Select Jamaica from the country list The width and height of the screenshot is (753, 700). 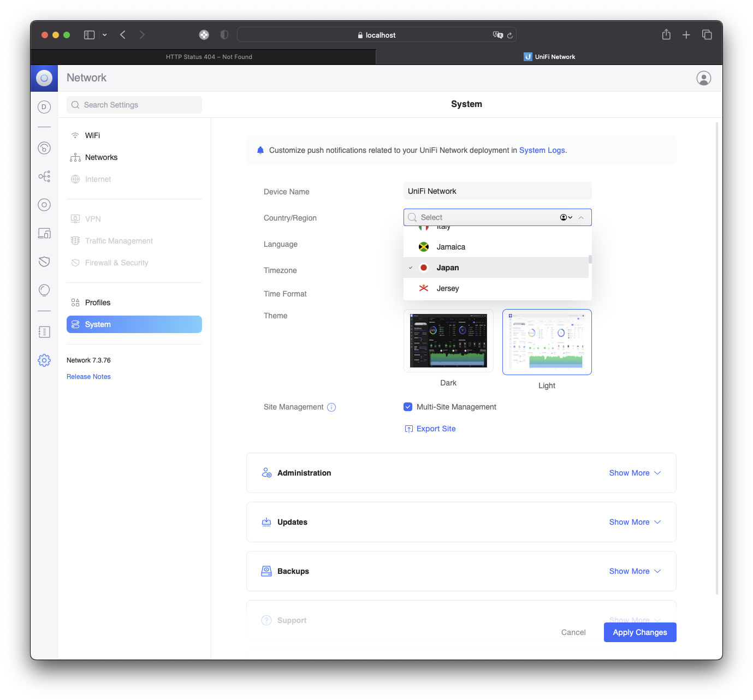(x=496, y=247)
